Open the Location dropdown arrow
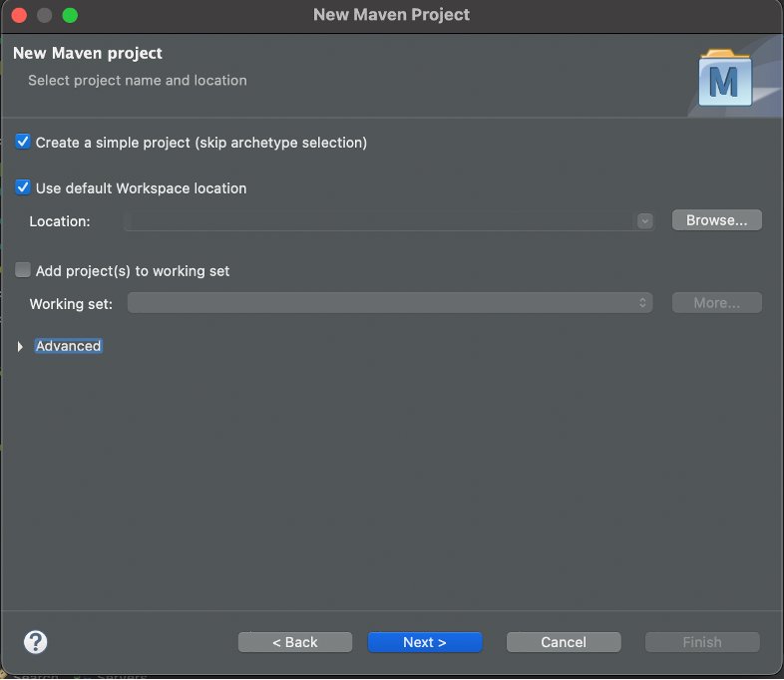 tap(644, 220)
